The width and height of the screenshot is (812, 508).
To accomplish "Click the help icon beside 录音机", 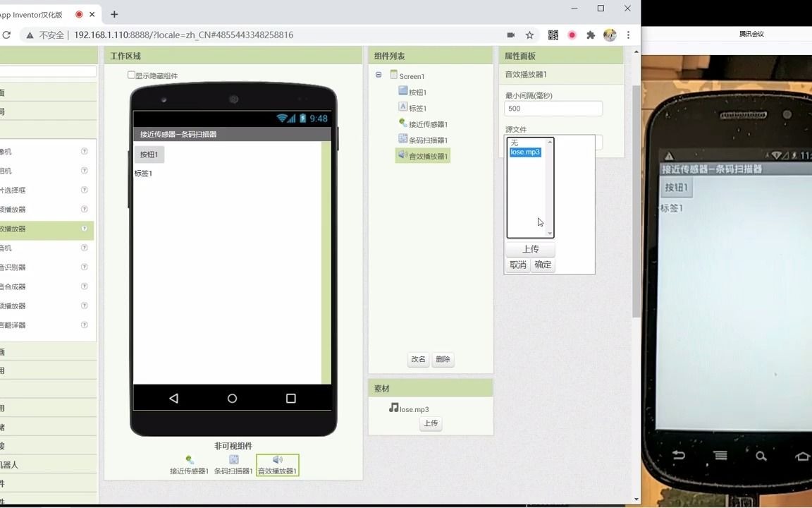I will tap(84, 248).
